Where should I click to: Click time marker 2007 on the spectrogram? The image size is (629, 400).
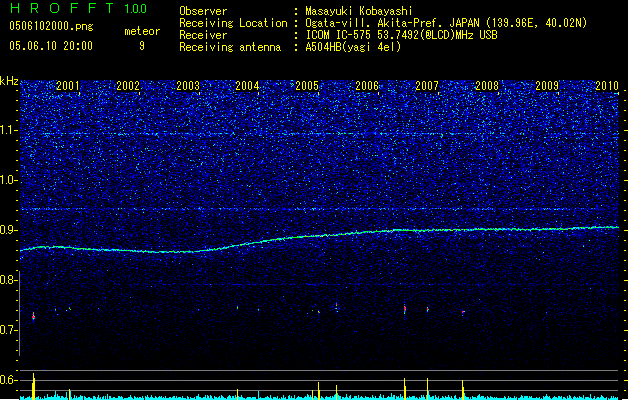tap(427, 85)
